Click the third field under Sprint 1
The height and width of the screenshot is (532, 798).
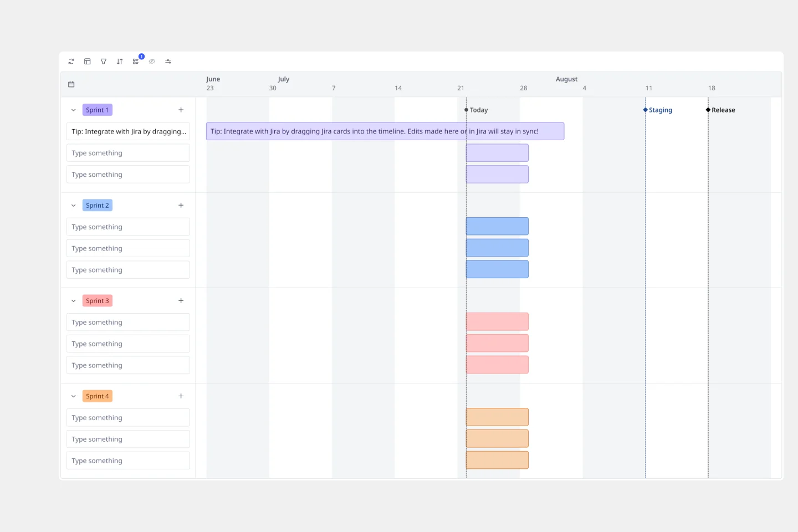click(x=128, y=175)
